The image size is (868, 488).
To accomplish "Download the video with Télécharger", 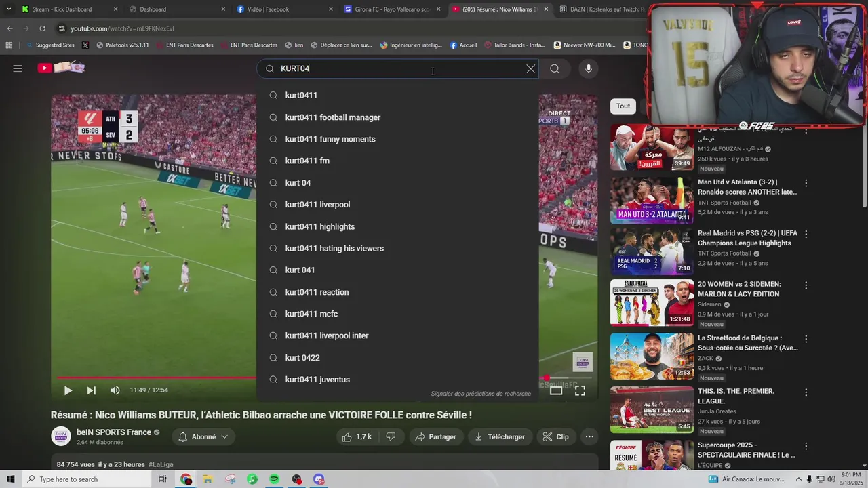I will 500,437.
